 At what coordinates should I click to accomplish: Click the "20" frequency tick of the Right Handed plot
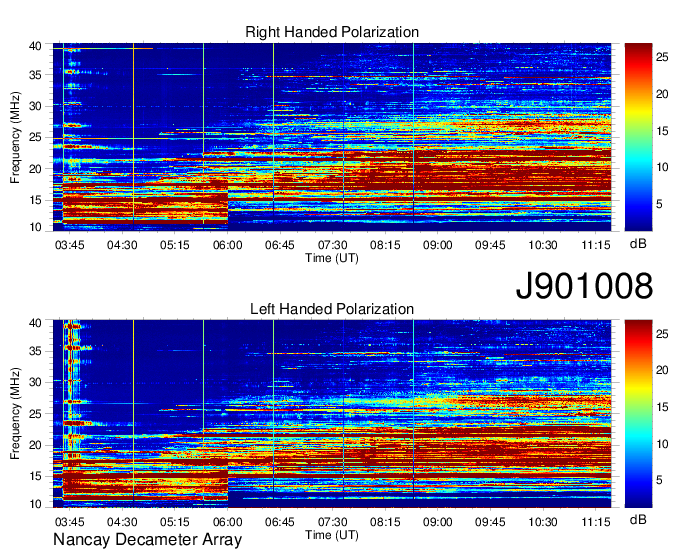click(x=35, y=169)
